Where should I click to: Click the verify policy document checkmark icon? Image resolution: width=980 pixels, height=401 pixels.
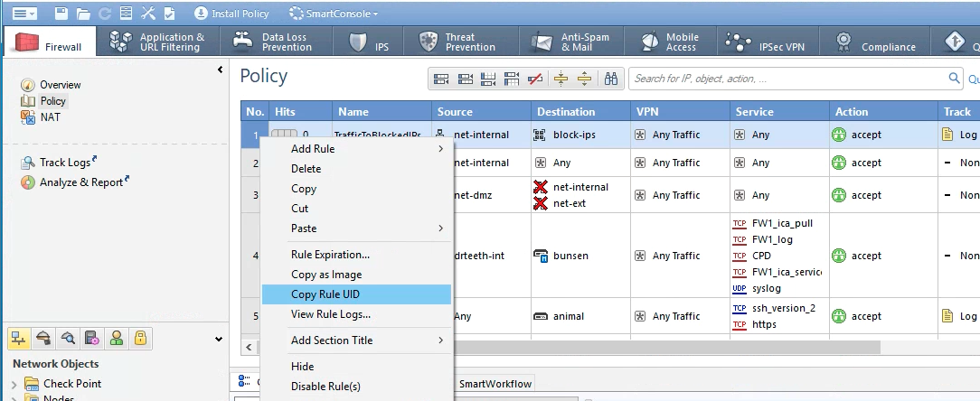[x=169, y=14]
